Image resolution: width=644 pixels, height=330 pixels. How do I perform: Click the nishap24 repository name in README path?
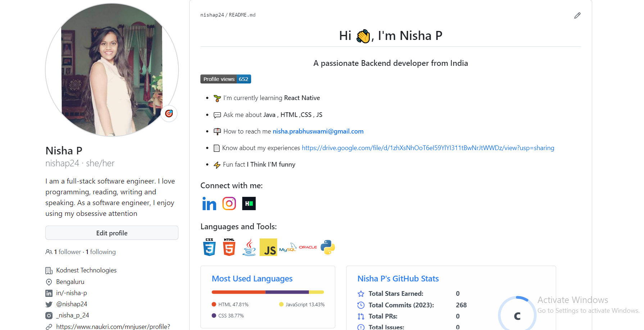coord(212,15)
